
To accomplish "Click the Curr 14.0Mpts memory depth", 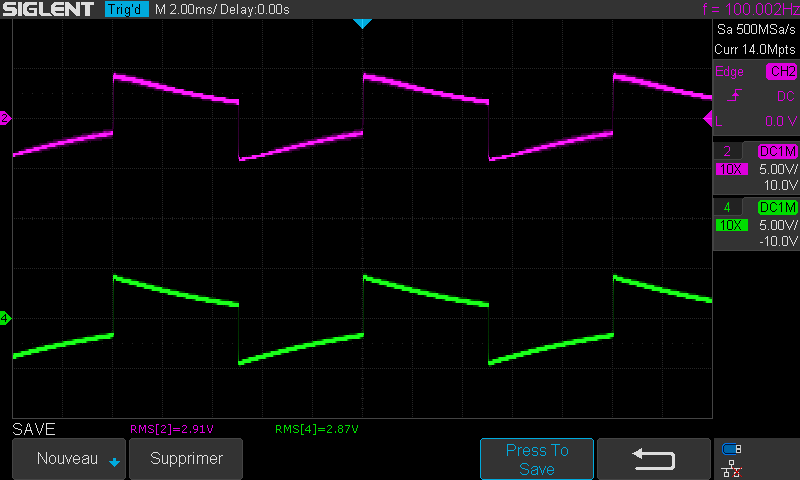I will pyautogui.click(x=755, y=49).
